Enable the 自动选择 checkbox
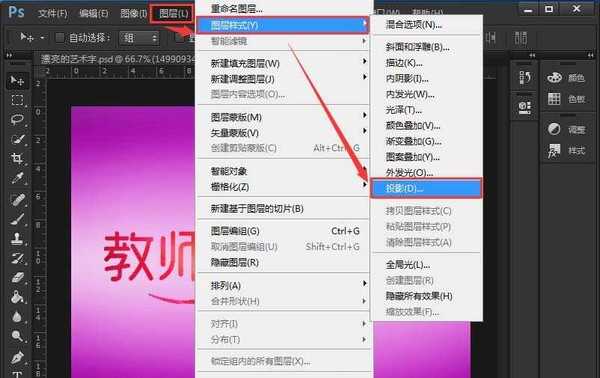The image size is (600, 378). pyautogui.click(x=60, y=37)
